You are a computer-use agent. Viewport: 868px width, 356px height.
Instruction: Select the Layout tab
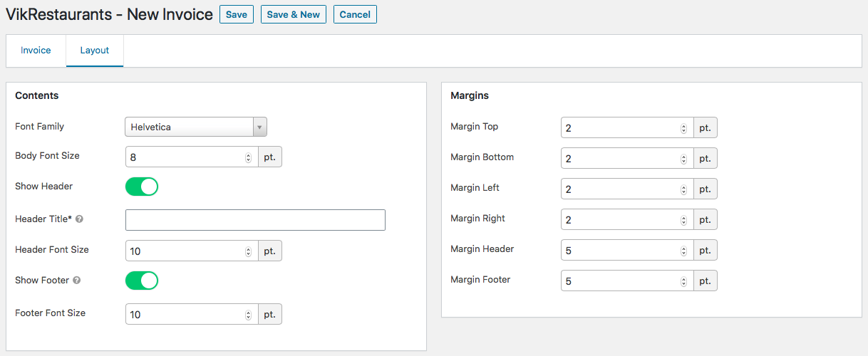click(x=95, y=51)
